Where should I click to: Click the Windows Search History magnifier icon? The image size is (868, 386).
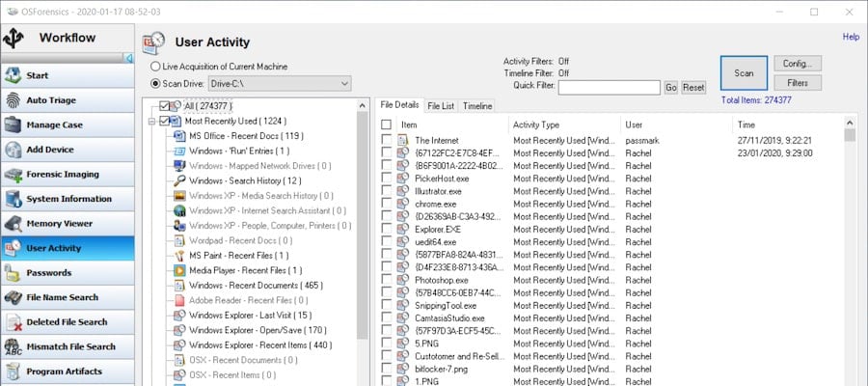[179, 180]
